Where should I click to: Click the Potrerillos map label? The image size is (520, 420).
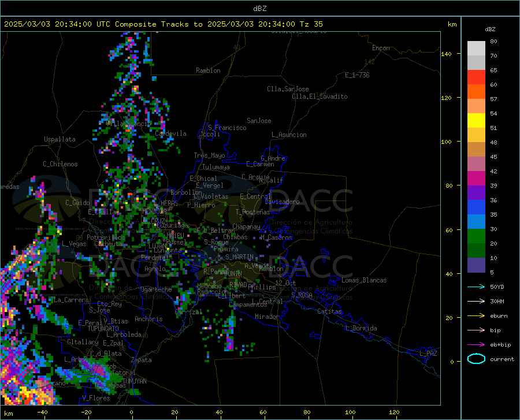[106, 237]
